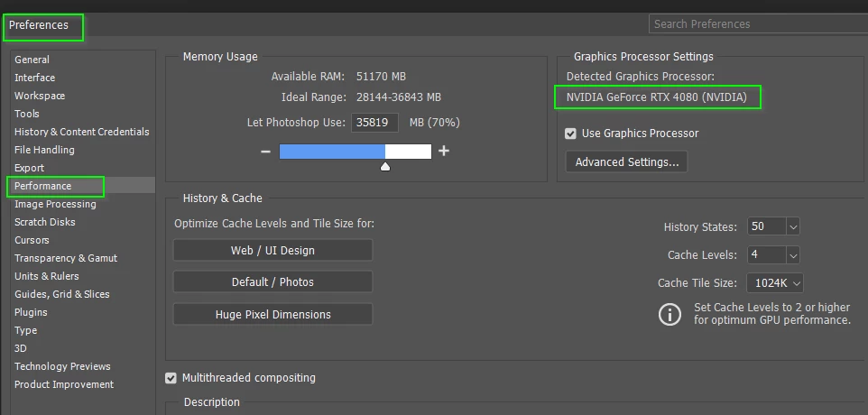Disable Multithreaded compositing checkbox
This screenshot has width=868, height=415.
click(x=171, y=378)
